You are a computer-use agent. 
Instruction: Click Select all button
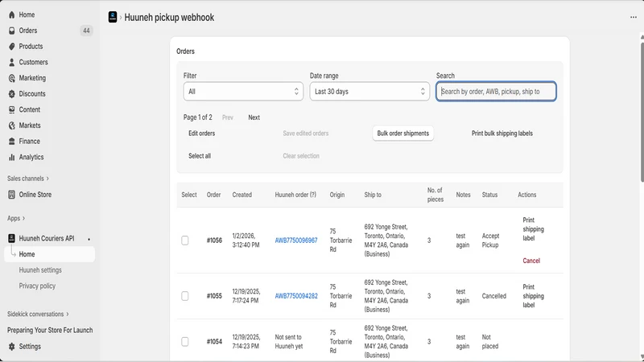(200, 156)
